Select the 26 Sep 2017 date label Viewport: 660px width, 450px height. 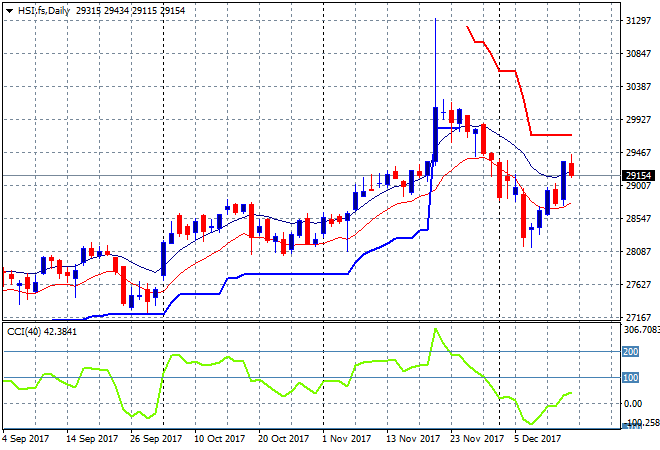click(156, 438)
